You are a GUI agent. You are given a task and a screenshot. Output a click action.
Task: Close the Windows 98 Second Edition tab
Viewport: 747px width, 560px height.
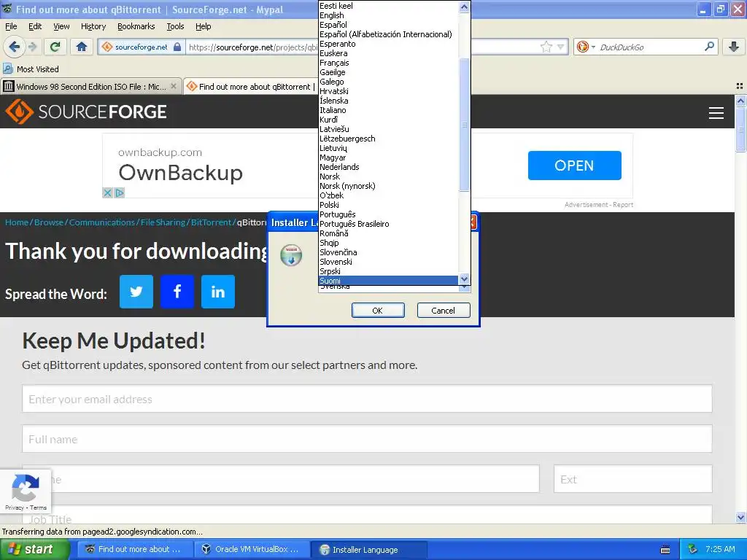coord(174,86)
